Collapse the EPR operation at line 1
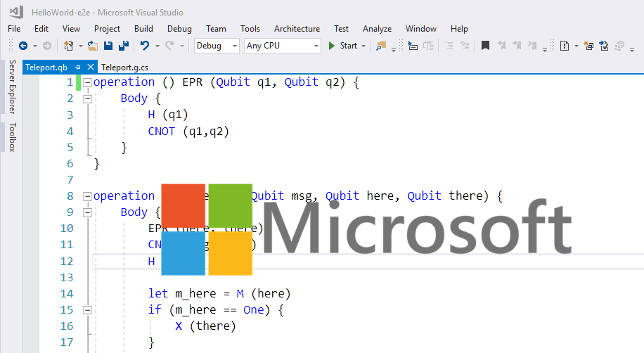The width and height of the screenshot is (644, 353). click(x=87, y=82)
